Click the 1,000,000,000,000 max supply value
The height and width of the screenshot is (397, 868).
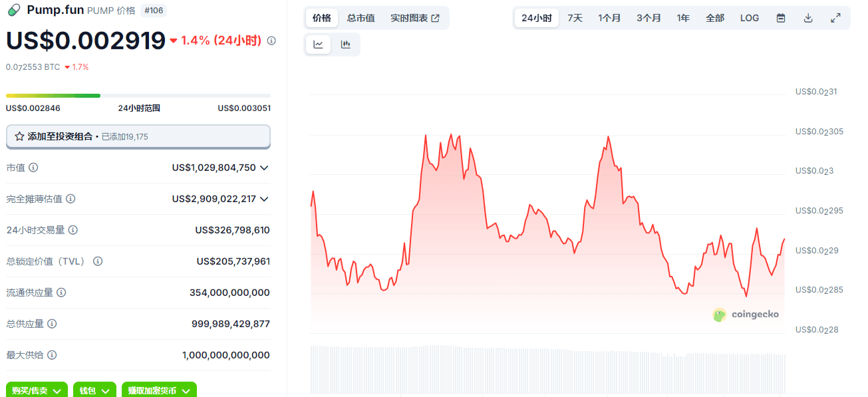(226, 355)
